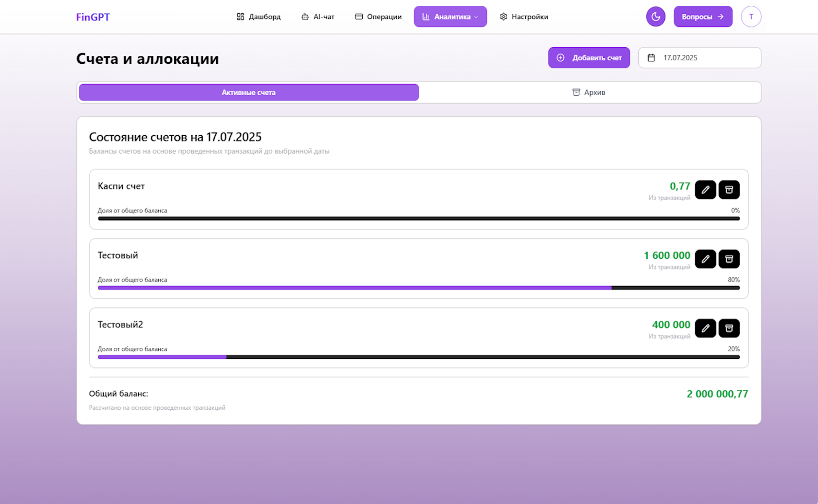Click the pencil icon for Тестовый2

click(705, 328)
